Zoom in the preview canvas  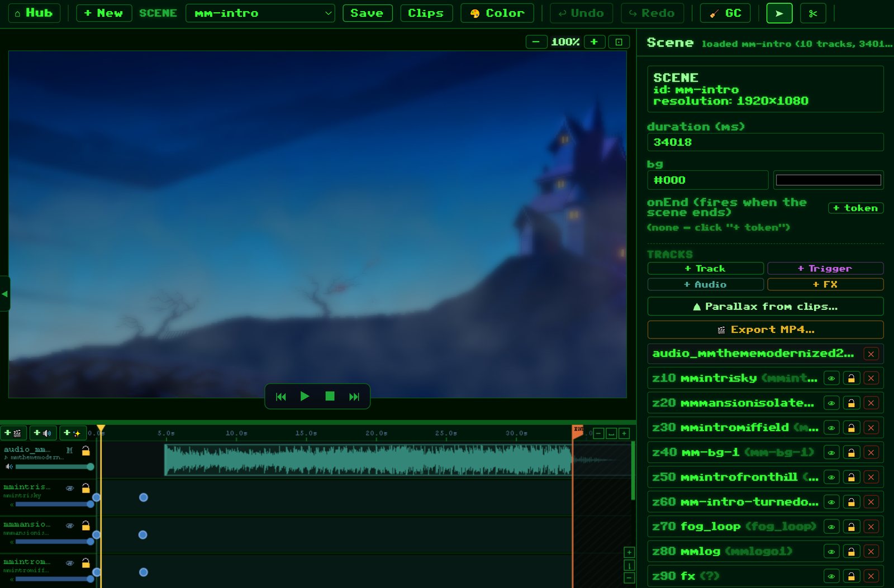(594, 42)
